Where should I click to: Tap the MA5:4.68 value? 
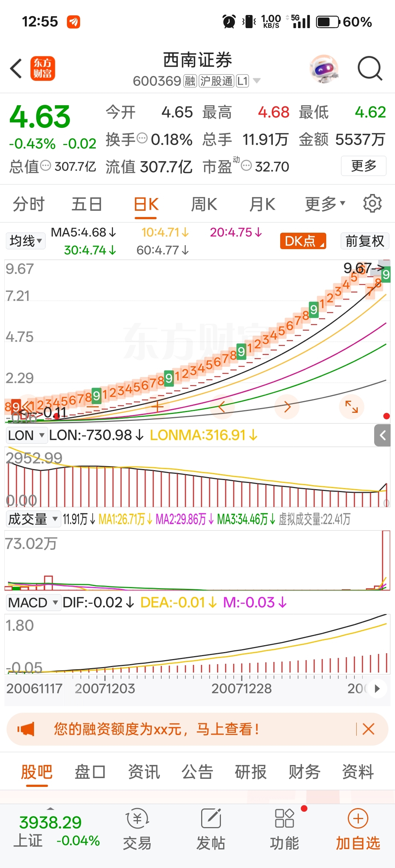[83, 232]
